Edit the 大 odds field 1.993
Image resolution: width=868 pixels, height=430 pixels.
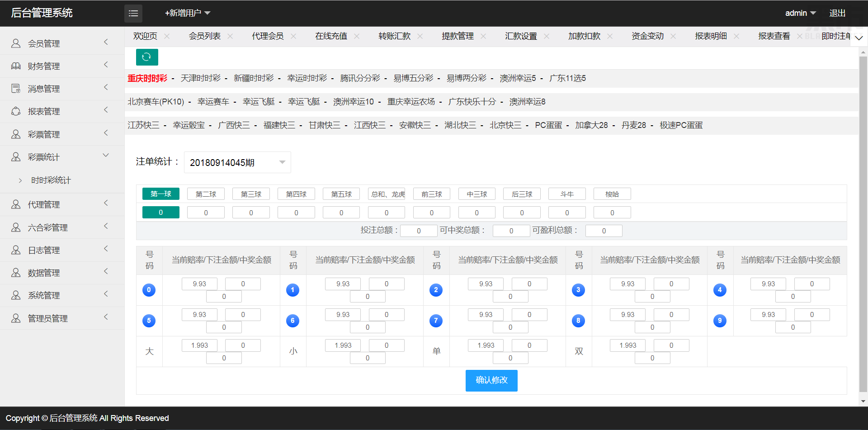point(199,345)
